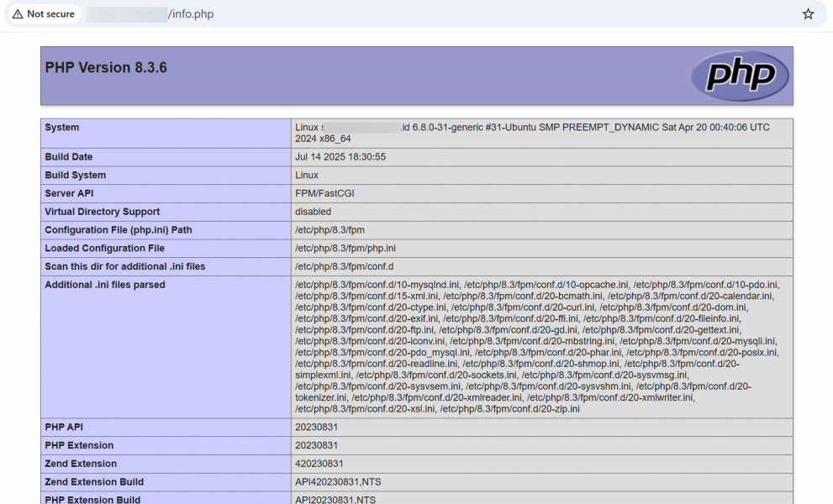Click the address bar URL info.php
Screen dimensions: 833x504
point(191,14)
